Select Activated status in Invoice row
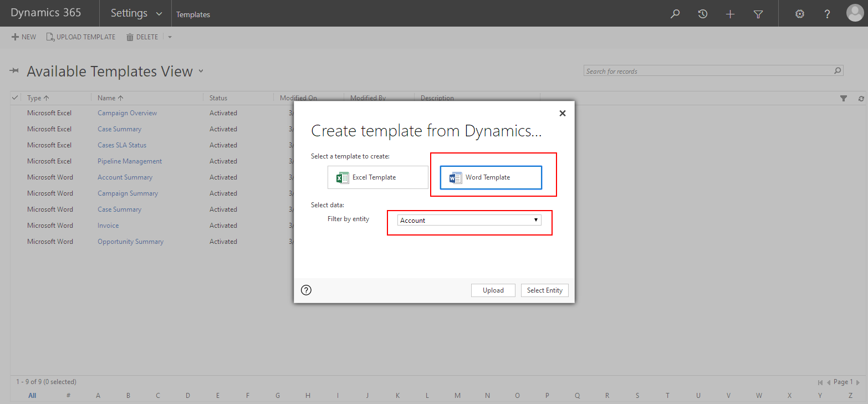This screenshot has height=404, width=868. (223, 226)
